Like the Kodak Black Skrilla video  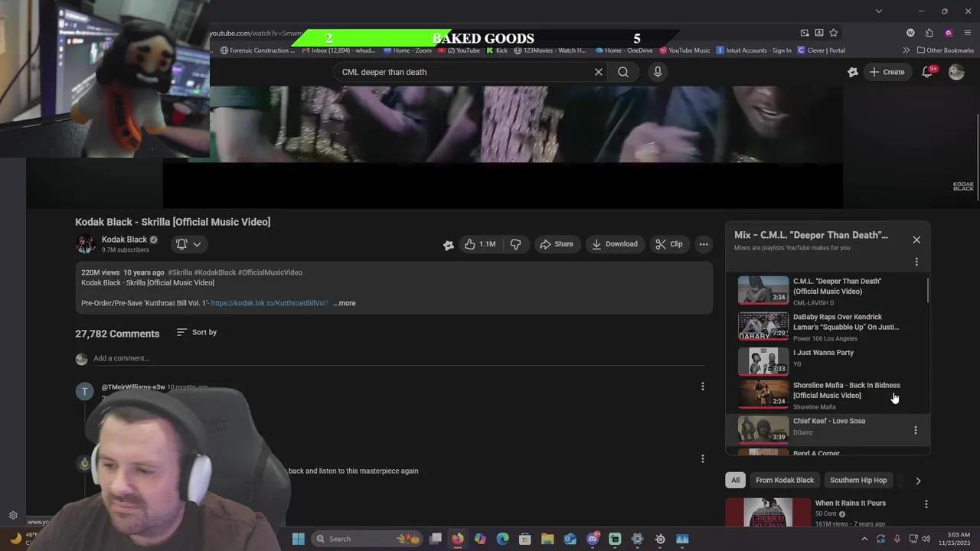[480, 244]
